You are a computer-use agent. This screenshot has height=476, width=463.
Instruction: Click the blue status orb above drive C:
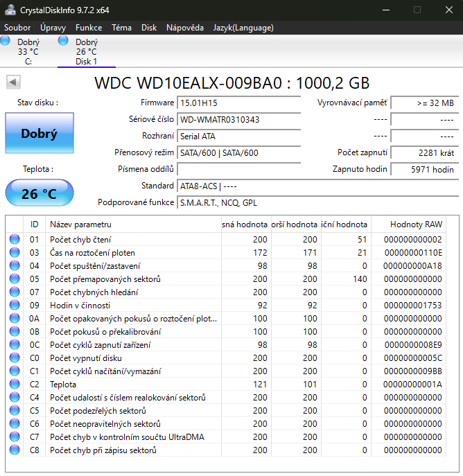coord(6,41)
